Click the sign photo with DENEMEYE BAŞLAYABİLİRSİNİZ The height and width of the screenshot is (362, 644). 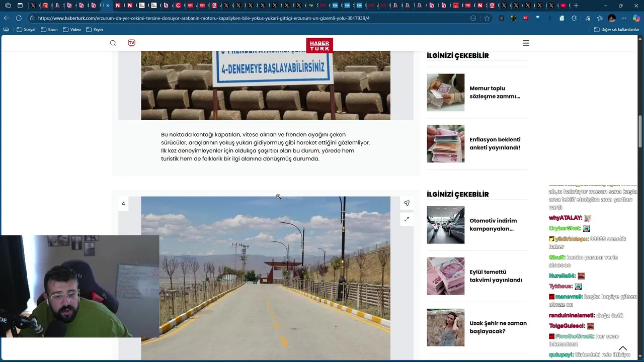tap(266, 85)
